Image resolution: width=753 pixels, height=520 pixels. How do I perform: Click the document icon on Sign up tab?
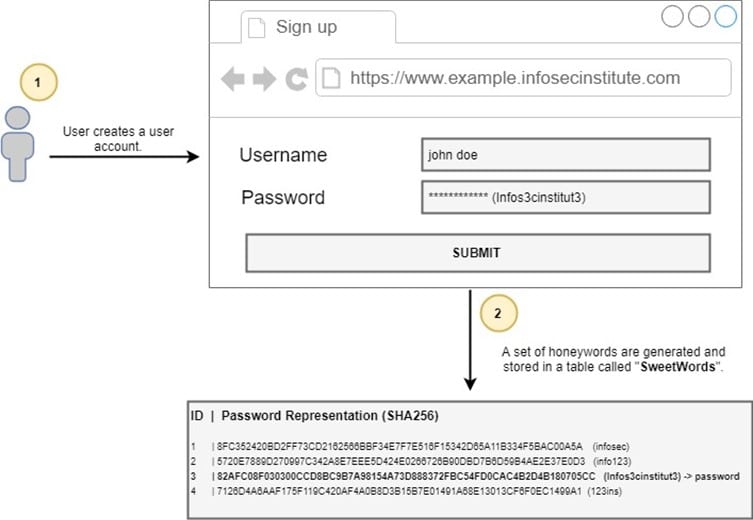pos(256,27)
